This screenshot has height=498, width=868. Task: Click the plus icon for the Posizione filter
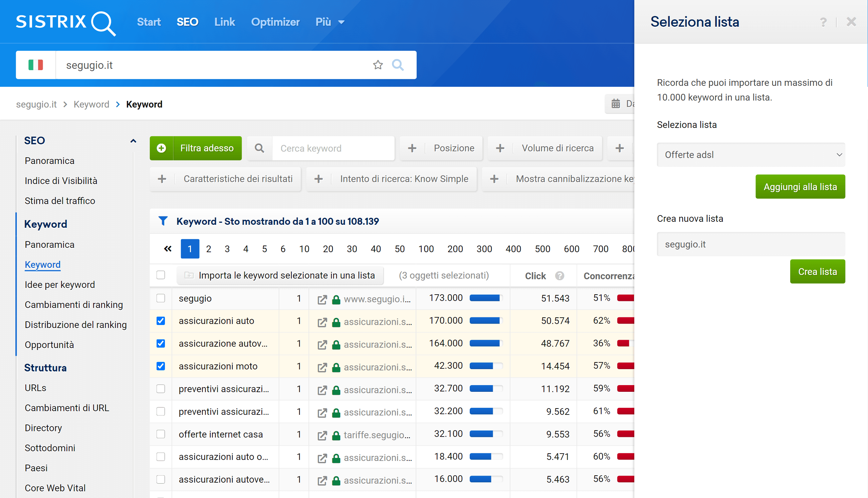point(412,148)
